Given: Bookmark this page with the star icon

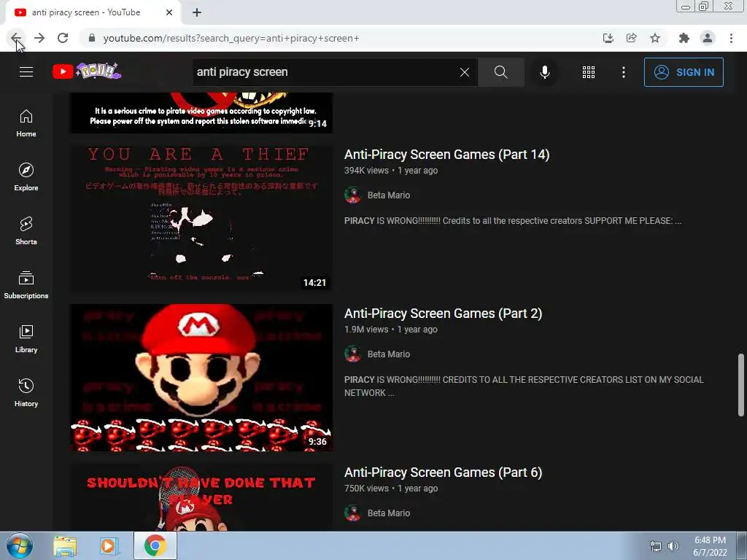Looking at the screenshot, I should coord(655,38).
